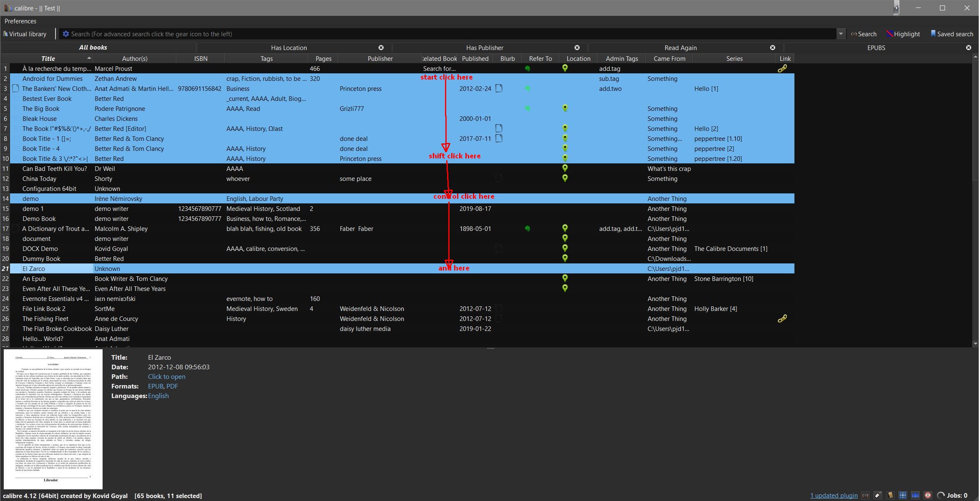Image resolution: width=980 pixels, height=501 pixels.
Task: Click the Saved search bookmark button
Action: pyautogui.click(x=952, y=34)
